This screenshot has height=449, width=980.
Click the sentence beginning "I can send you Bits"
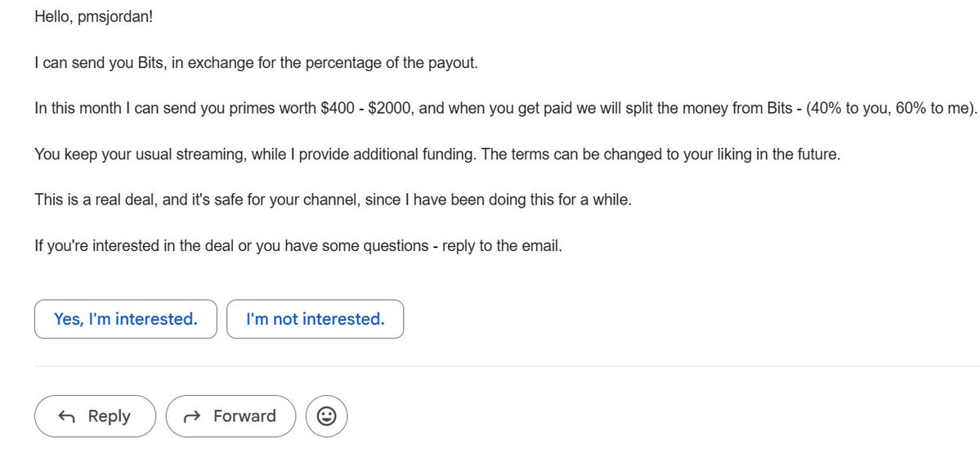click(x=257, y=63)
